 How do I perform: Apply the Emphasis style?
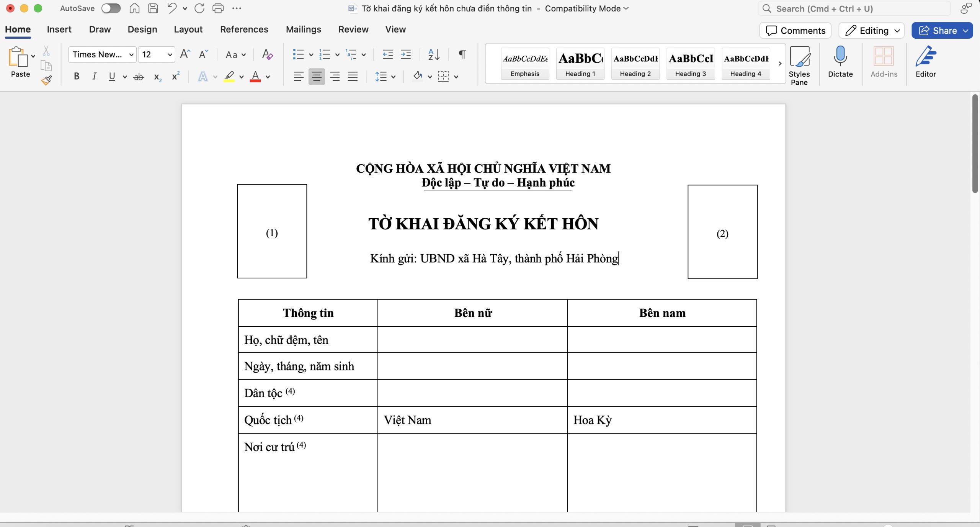(525, 64)
